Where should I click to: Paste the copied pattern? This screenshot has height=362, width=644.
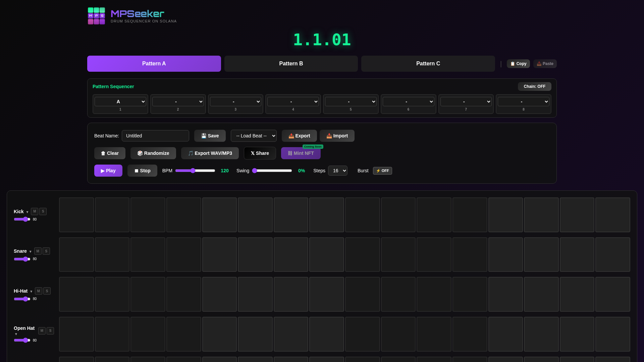tap(545, 64)
